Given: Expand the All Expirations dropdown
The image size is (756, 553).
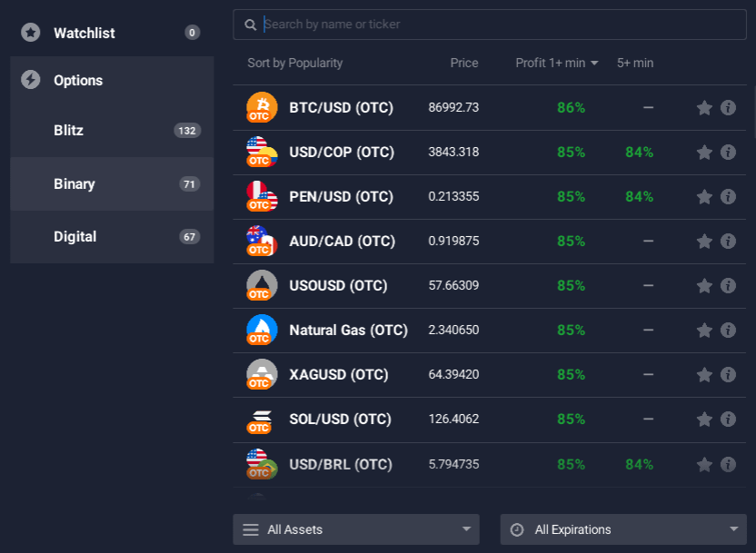Looking at the screenshot, I should [x=622, y=529].
